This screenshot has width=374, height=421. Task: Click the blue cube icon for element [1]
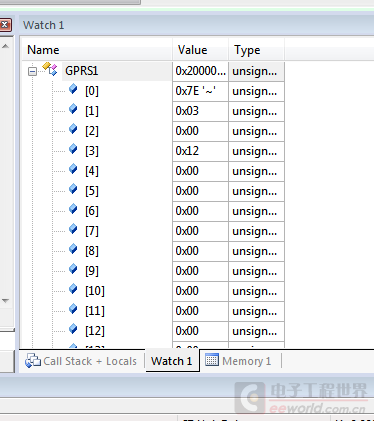[73, 109]
